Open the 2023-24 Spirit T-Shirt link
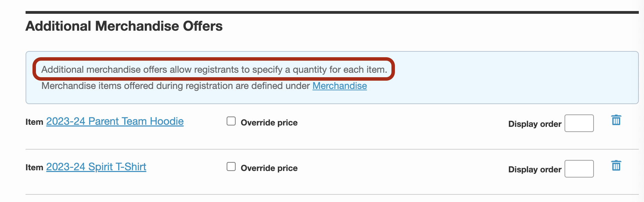The width and height of the screenshot is (644, 202). [x=96, y=167]
